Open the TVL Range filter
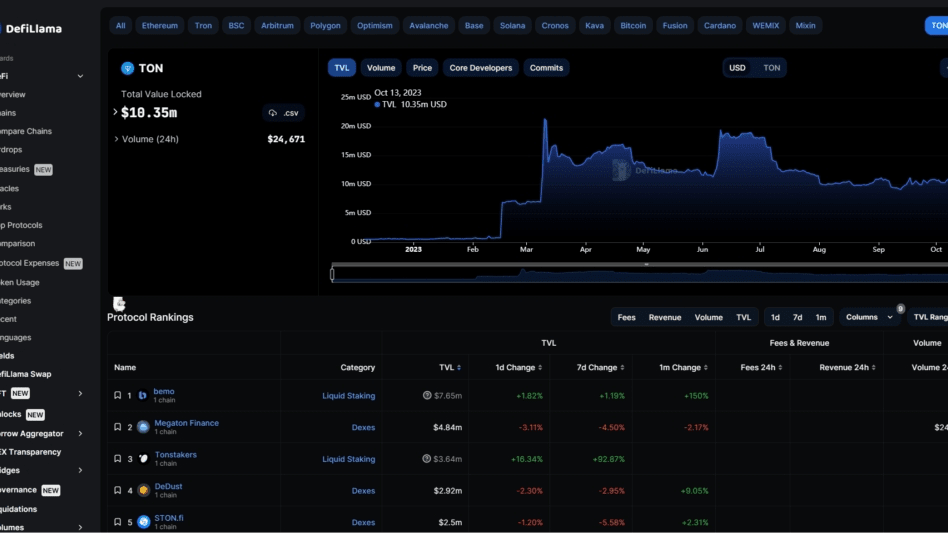948x533 pixels. point(929,317)
